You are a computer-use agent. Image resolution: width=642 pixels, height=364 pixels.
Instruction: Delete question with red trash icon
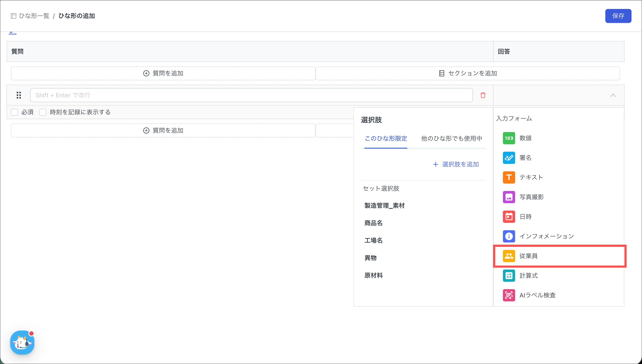(x=483, y=95)
